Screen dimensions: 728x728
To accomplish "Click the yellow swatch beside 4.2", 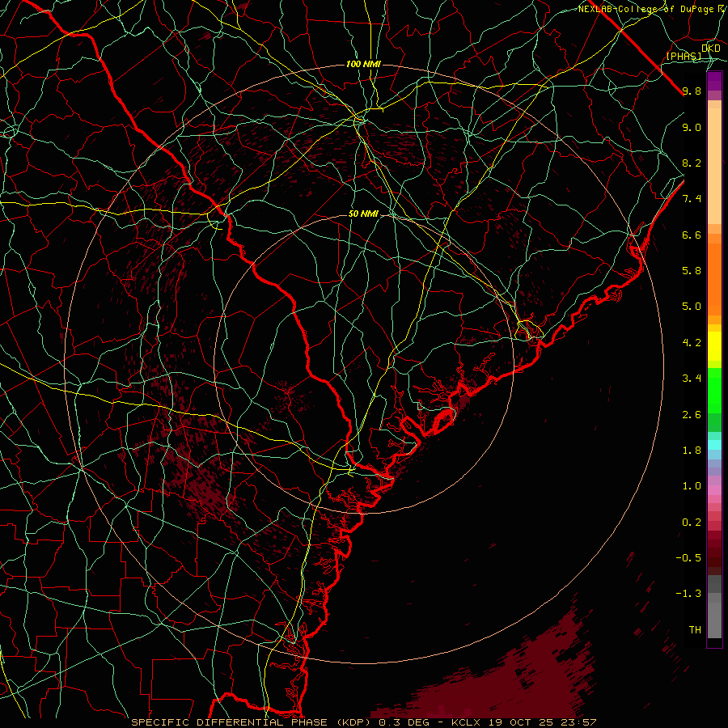I will (x=714, y=346).
